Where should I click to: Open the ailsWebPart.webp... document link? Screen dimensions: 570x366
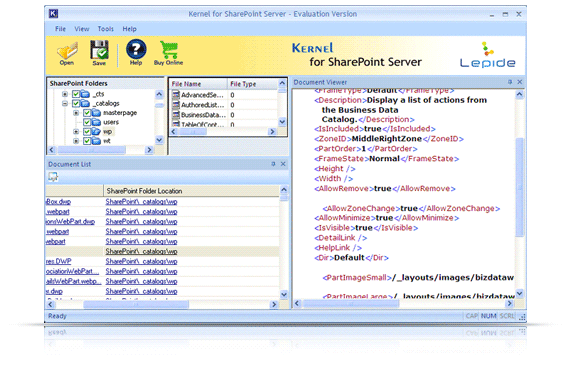click(x=73, y=281)
